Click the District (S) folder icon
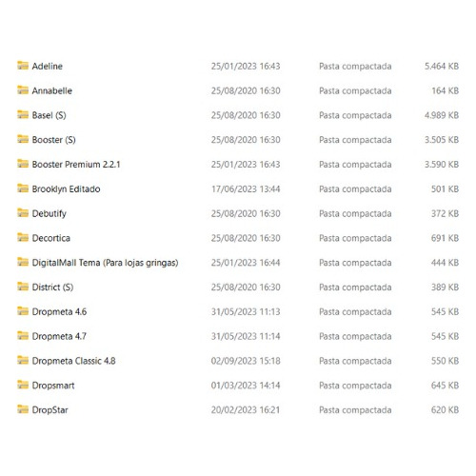Image resolution: width=476 pixels, height=476 pixels. tap(23, 287)
